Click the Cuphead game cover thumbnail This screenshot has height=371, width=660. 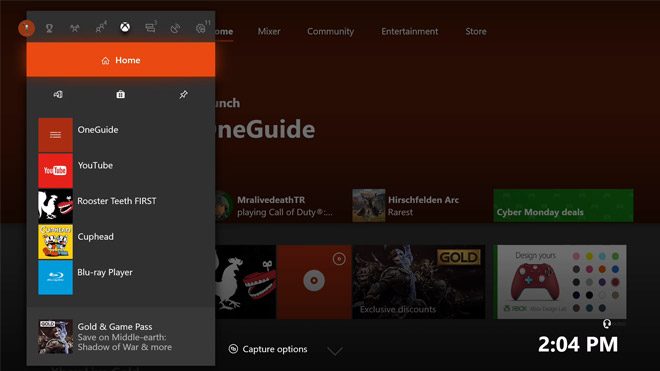pos(56,242)
